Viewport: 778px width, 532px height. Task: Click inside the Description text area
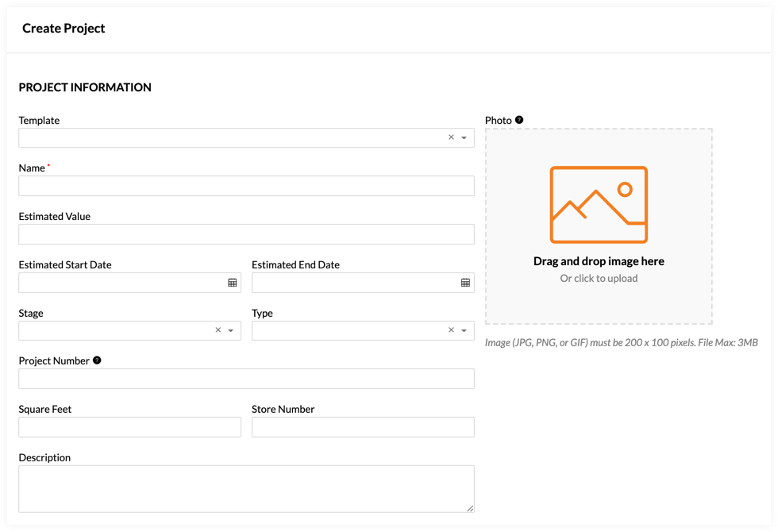(246, 488)
